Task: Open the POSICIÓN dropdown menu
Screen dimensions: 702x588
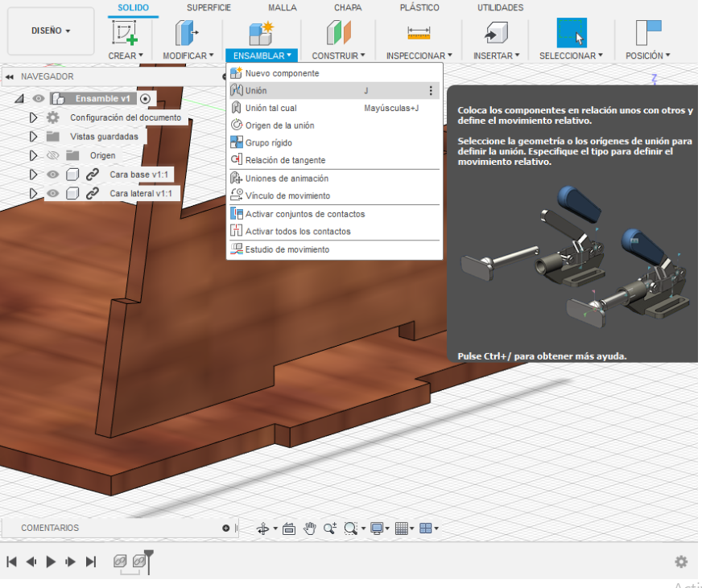Action: pos(647,56)
